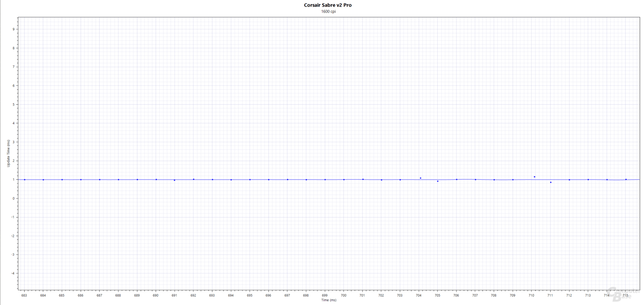Click the -4 label on the y-axis

(x=13, y=273)
